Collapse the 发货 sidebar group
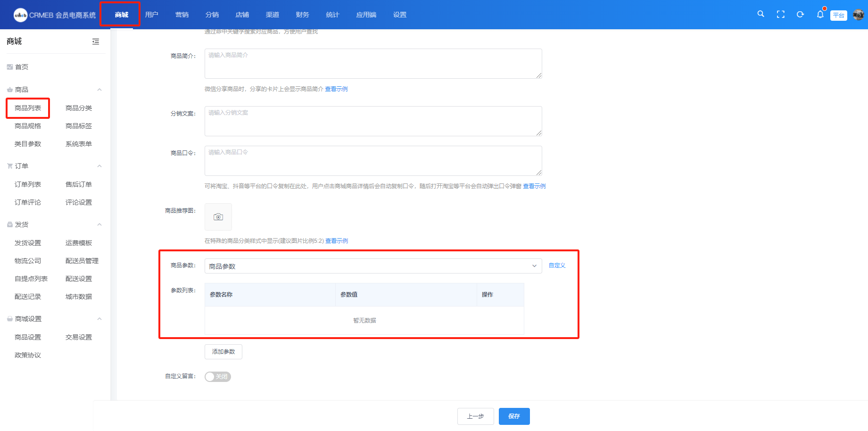Viewport: 868px width, 431px height. click(x=99, y=224)
